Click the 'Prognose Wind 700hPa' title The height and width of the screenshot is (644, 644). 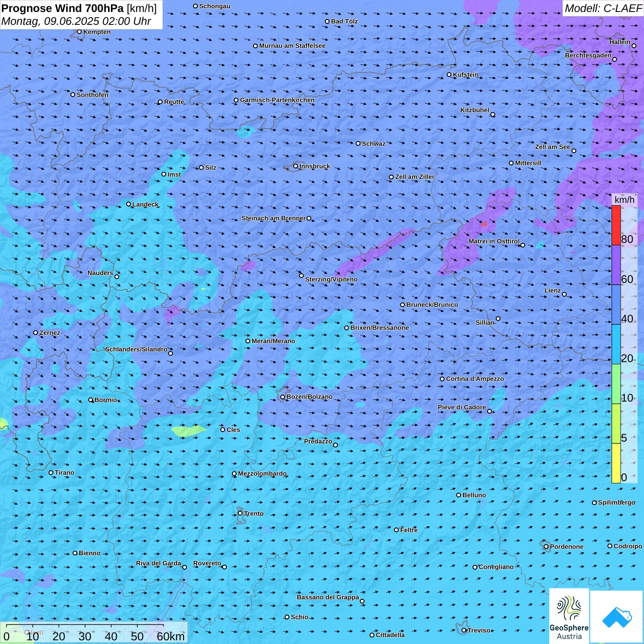[x=63, y=8]
